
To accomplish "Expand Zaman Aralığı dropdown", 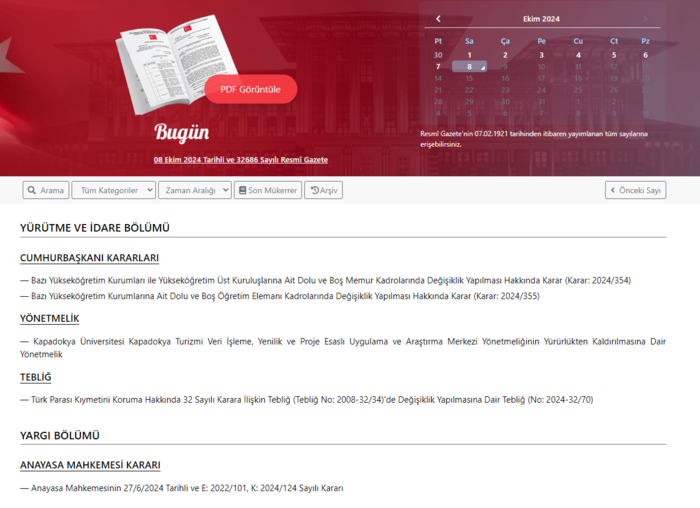I will pos(195,190).
